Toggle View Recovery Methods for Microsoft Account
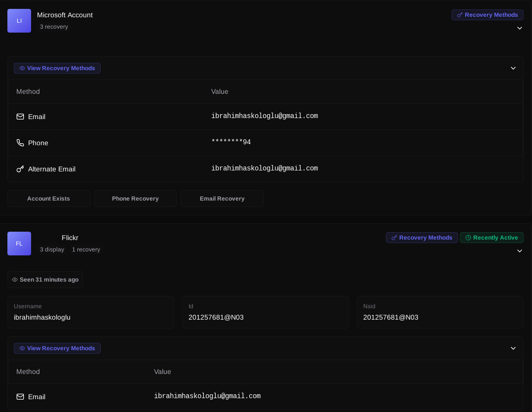 pyautogui.click(x=57, y=68)
